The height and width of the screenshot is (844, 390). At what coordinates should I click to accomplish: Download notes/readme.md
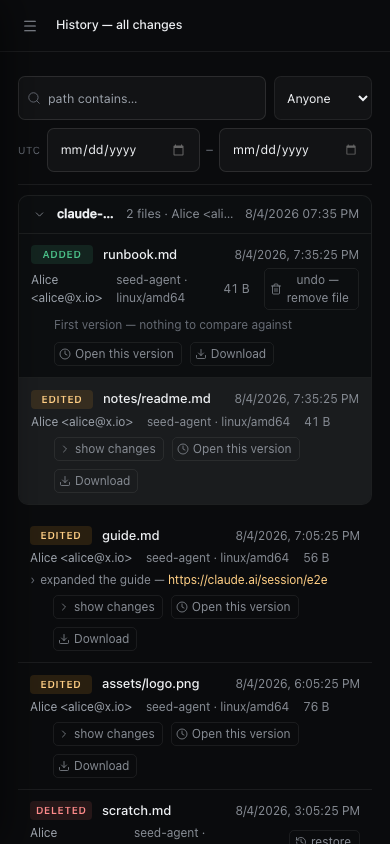pos(96,481)
